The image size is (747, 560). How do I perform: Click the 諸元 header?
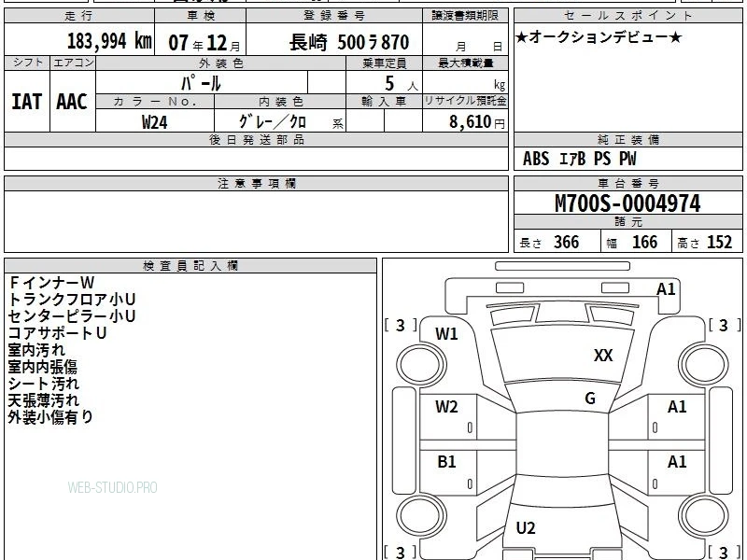click(627, 222)
